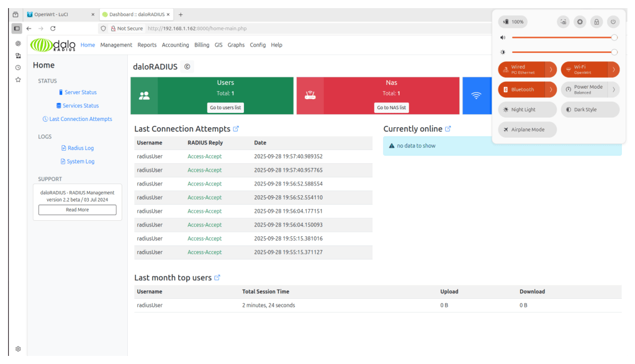This screenshot has height=364, width=635.
Task: Click the screenshot icon in quick settings
Action: pyautogui.click(x=563, y=22)
